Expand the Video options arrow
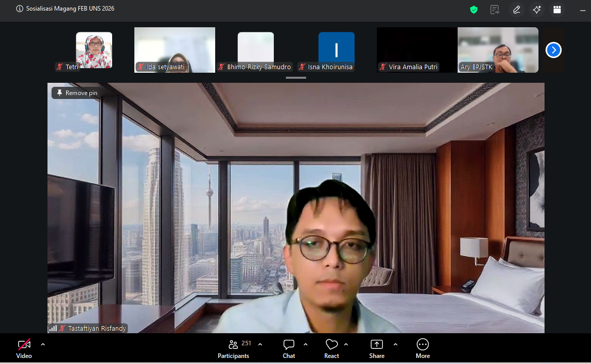Viewport: 591px width, 364px height. (x=43, y=344)
